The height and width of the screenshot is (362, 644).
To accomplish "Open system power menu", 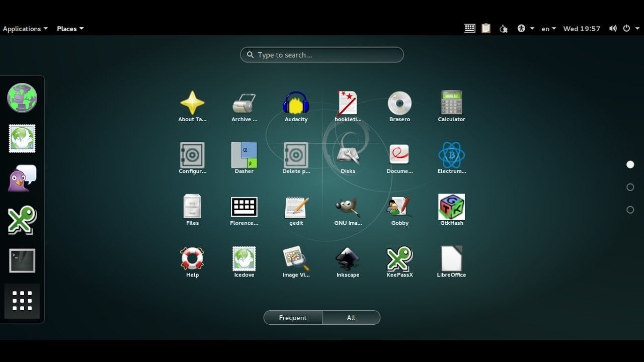I will coord(630,29).
